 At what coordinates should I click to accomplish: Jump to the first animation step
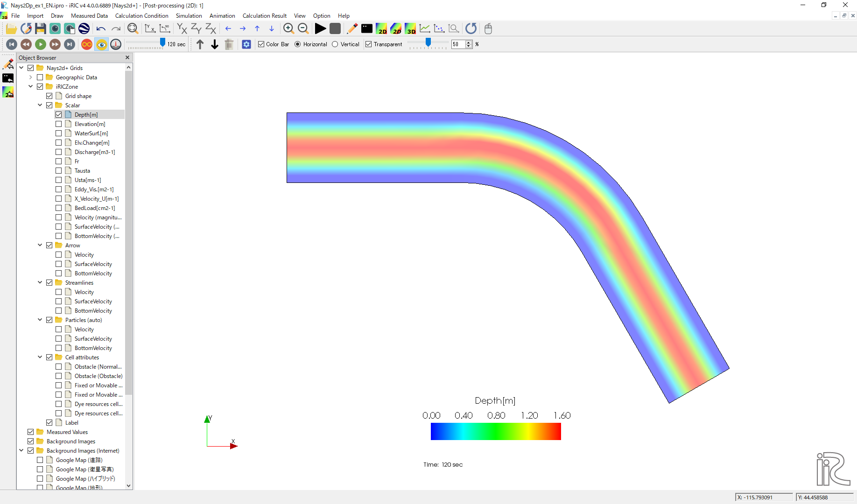(12, 44)
